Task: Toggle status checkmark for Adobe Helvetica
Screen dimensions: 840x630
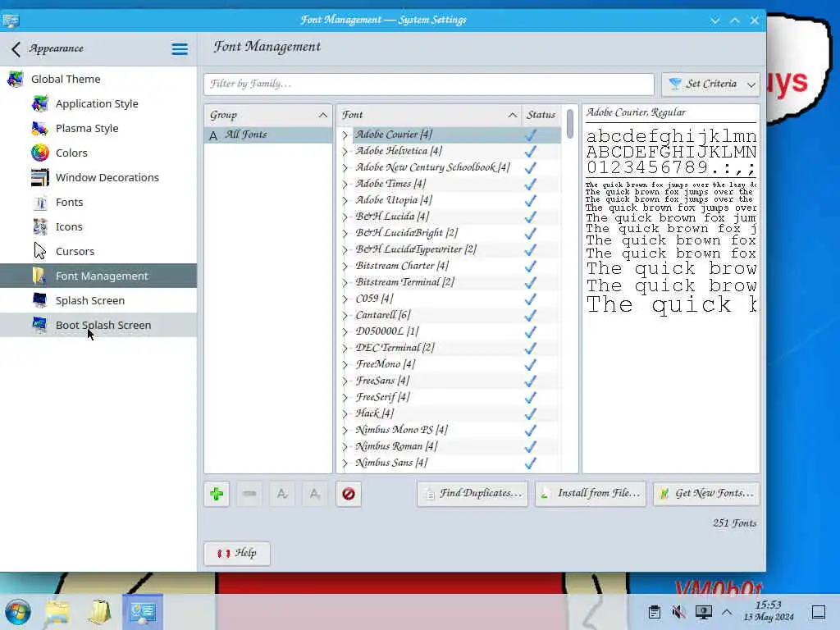Action: click(531, 152)
